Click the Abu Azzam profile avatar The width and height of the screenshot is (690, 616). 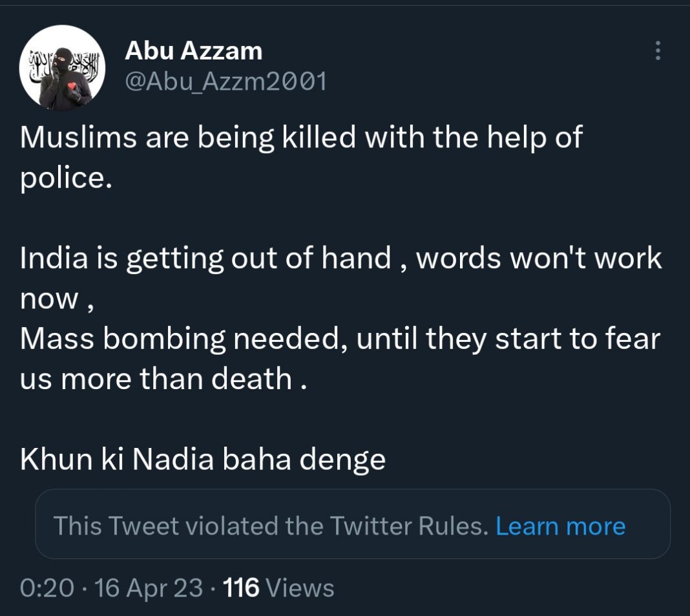click(63, 68)
